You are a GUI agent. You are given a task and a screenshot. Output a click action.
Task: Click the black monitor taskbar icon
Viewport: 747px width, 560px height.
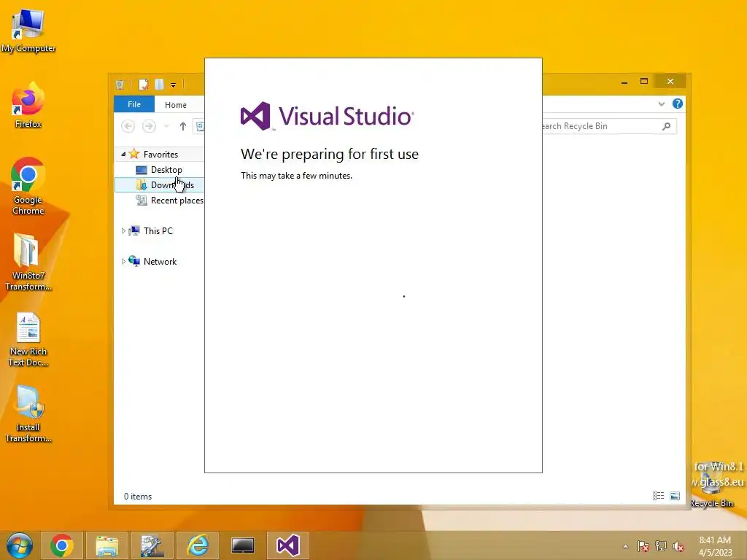coord(242,545)
